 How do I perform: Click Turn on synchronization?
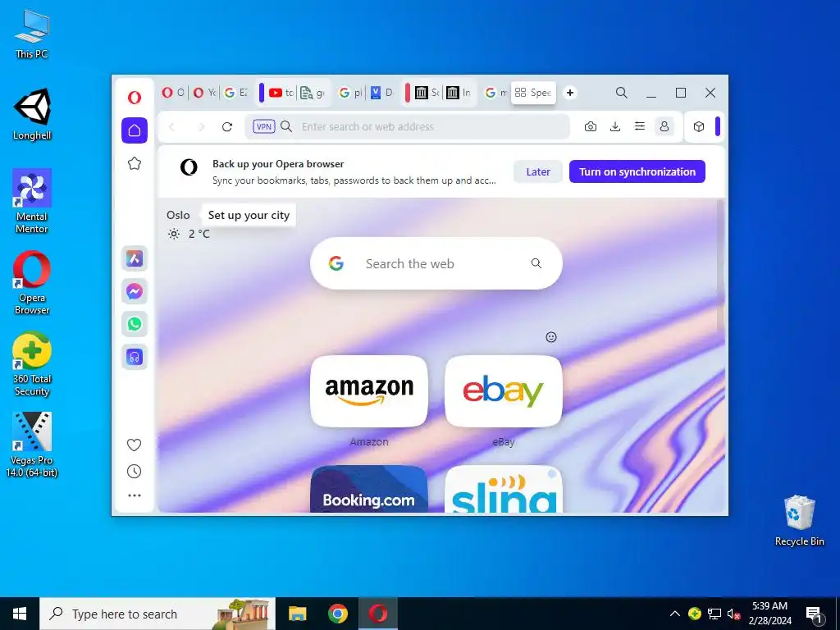pyautogui.click(x=637, y=171)
